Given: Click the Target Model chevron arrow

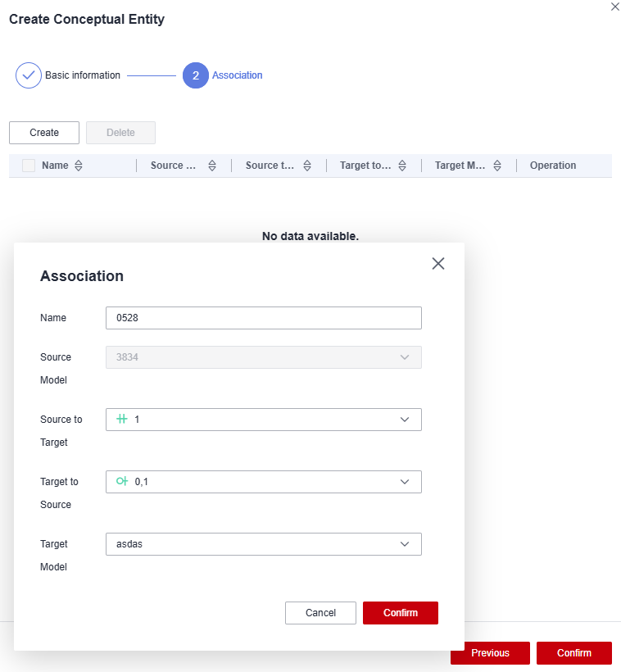Looking at the screenshot, I should pos(405,544).
